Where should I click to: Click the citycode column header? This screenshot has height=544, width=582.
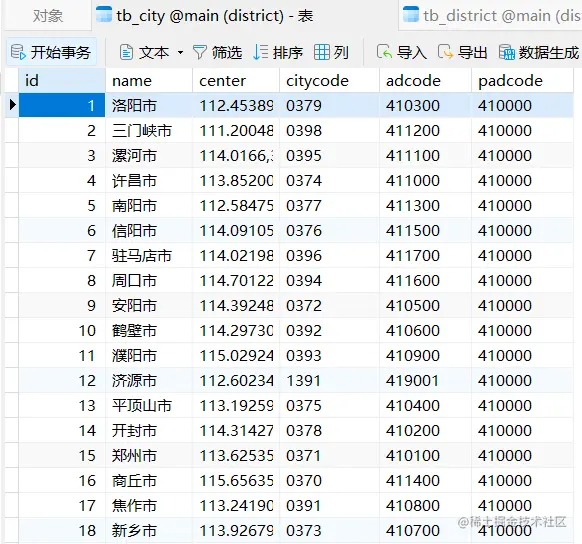coord(329,81)
